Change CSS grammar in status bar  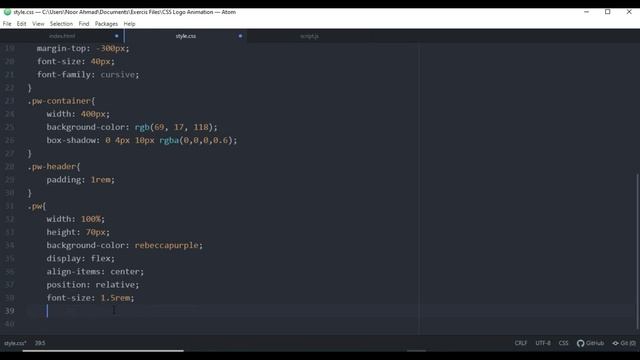tap(563, 343)
